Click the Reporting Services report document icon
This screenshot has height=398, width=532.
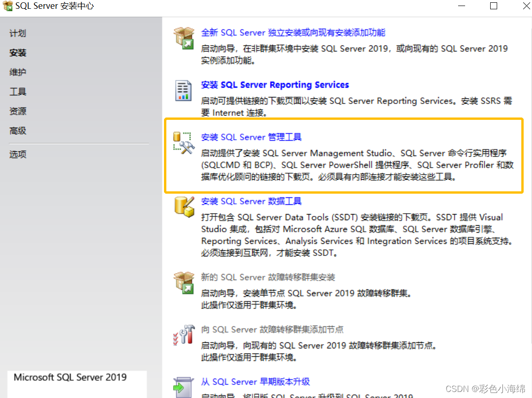[x=183, y=91]
